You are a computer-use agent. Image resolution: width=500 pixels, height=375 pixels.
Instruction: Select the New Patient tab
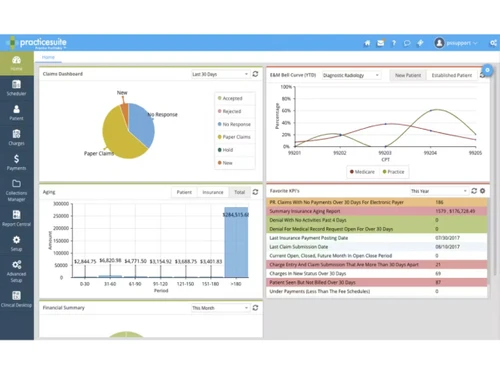[408, 75]
